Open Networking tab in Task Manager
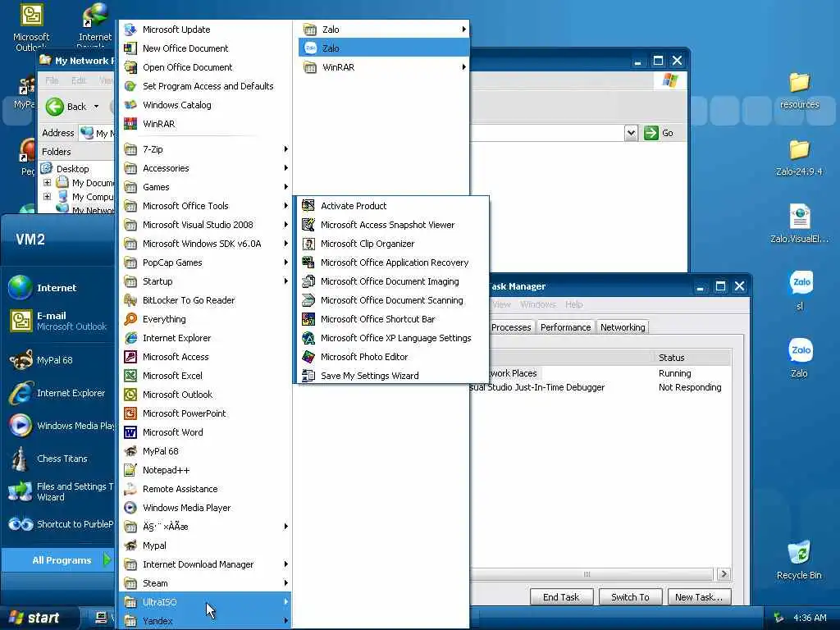The image size is (840, 630). click(623, 327)
